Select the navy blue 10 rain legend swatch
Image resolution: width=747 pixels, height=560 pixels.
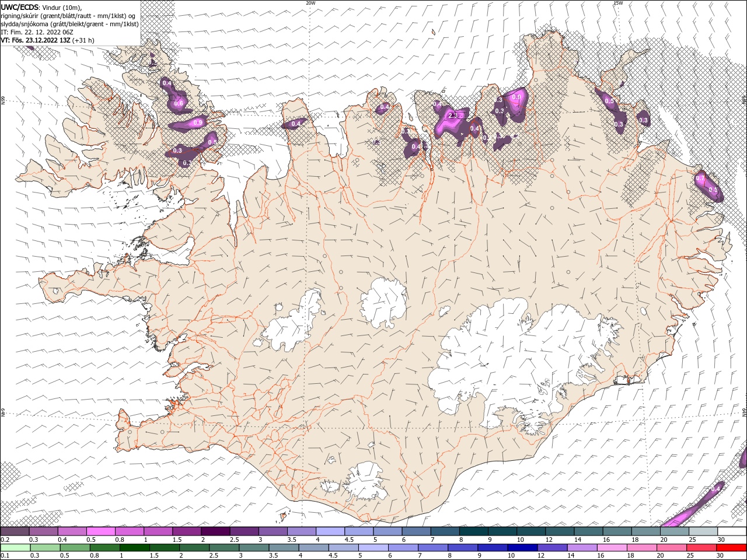pyautogui.click(x=522, y=548)
